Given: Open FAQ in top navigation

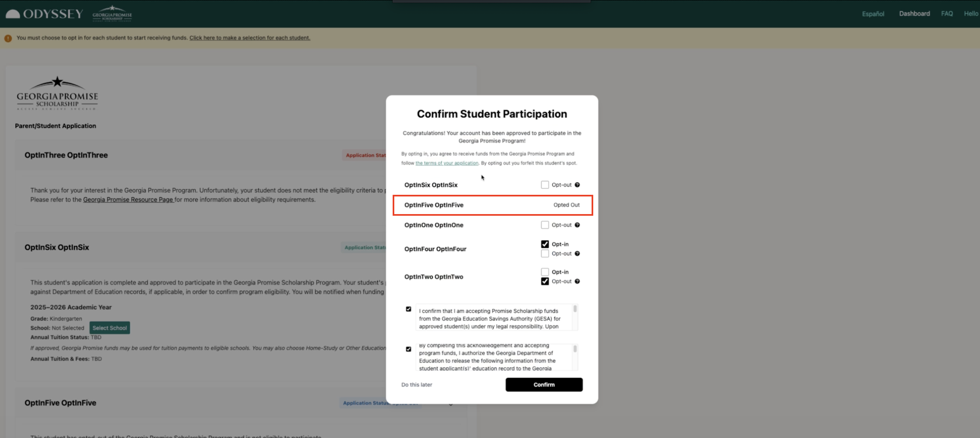Looking at the screenshot, I should pyautogui.click(x=947, y=14).
